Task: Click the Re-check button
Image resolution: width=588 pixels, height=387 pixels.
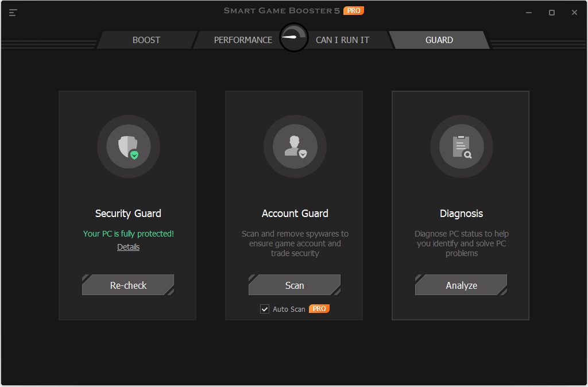Action: (128, 285)
